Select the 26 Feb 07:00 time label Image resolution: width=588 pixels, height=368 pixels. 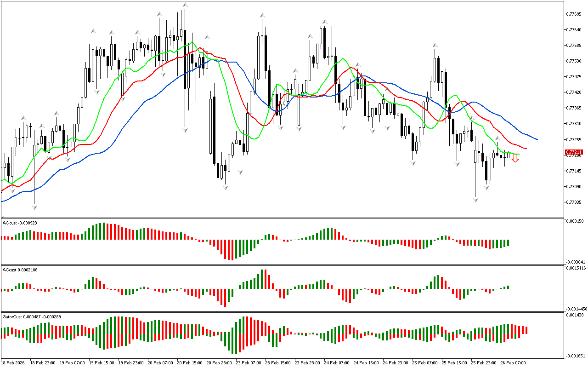point(513,362)
